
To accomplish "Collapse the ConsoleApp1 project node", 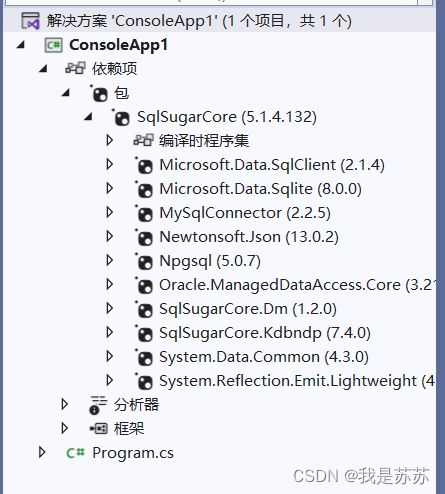I will pyautogui.click(x=21, y=44).
